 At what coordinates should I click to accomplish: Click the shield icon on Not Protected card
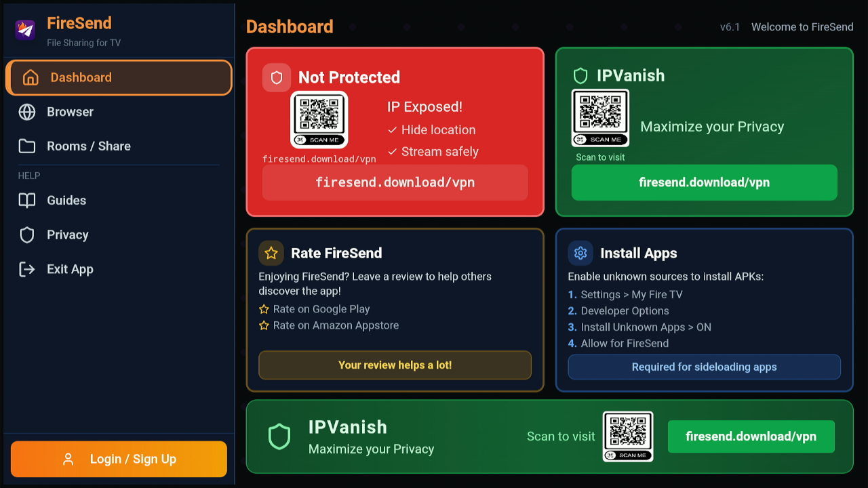(277, 78)
